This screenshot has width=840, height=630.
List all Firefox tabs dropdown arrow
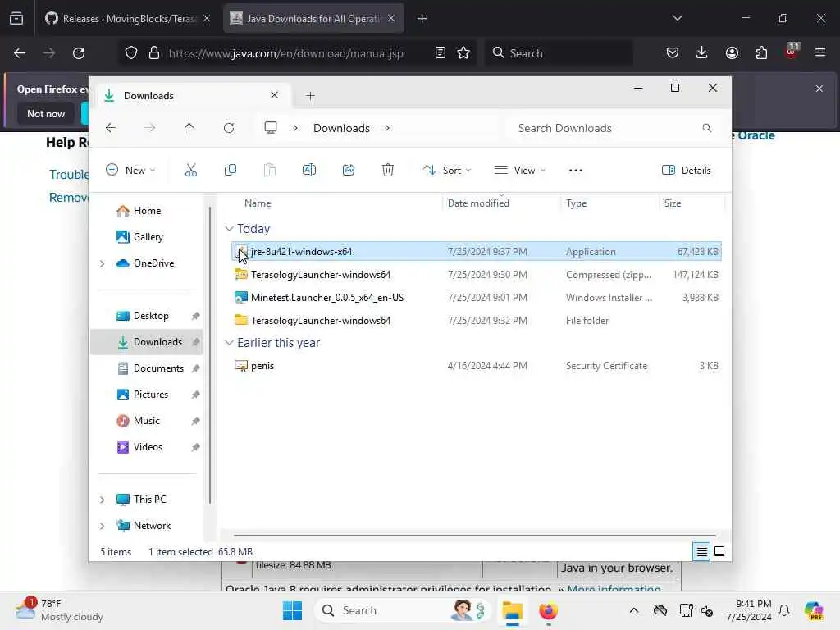click(x=677, y=18)
